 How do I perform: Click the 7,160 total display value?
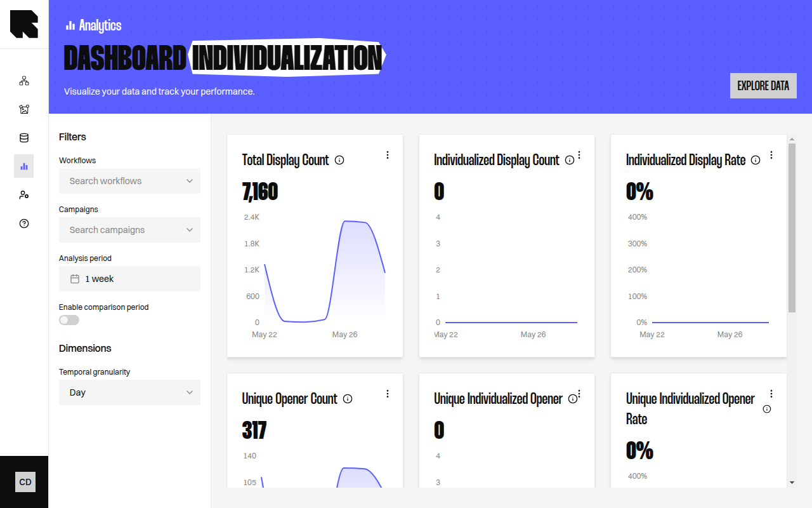[x=260, y=191]
